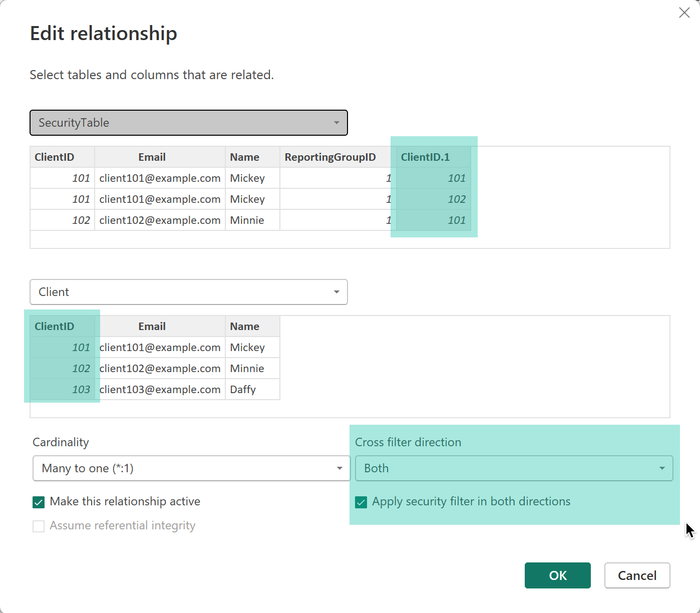Viewport: 700px width, 613px height.
Task: Select the ClientID.1 column header in SecurityTable
Action: coord(434,157)
